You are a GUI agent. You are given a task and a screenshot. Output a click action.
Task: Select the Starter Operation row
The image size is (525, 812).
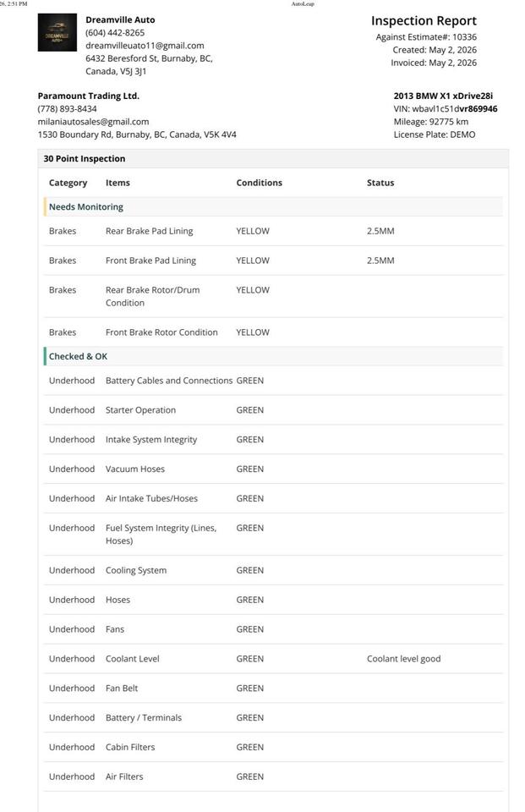(273, 410)
